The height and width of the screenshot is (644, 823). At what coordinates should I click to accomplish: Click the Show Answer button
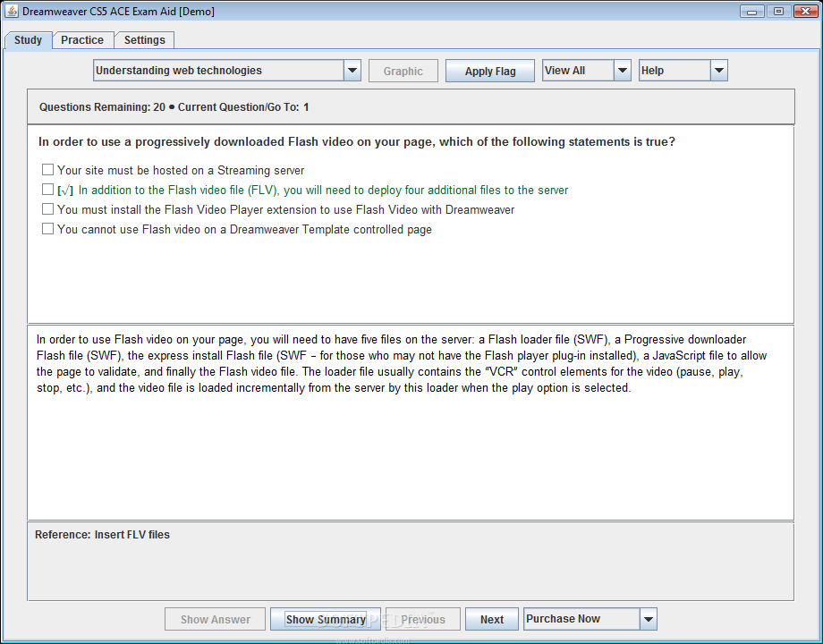(x=216, y=619)
